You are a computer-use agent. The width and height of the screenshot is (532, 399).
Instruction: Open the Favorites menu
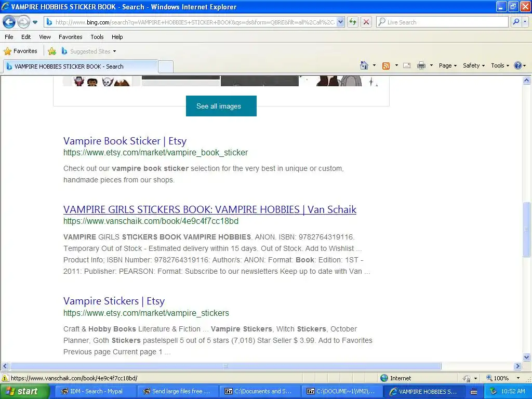tap(70, 37)
